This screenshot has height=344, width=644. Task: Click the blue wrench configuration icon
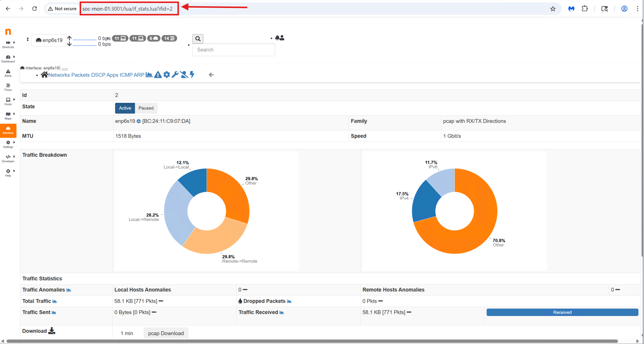point(175,75)
